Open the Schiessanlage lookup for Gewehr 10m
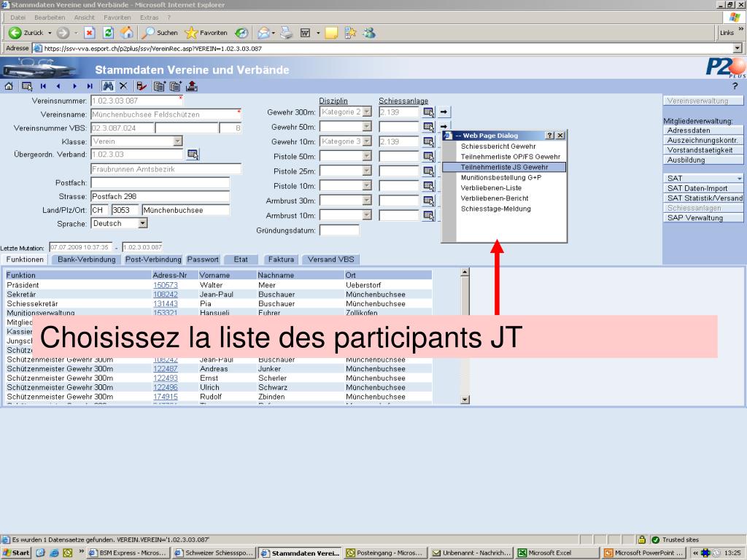Screen dimensions: 747x560 coord(429,141)
